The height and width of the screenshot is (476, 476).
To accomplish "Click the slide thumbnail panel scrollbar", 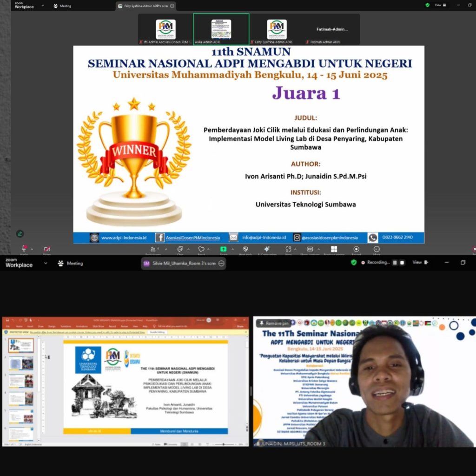I will (x=39, y=389).
